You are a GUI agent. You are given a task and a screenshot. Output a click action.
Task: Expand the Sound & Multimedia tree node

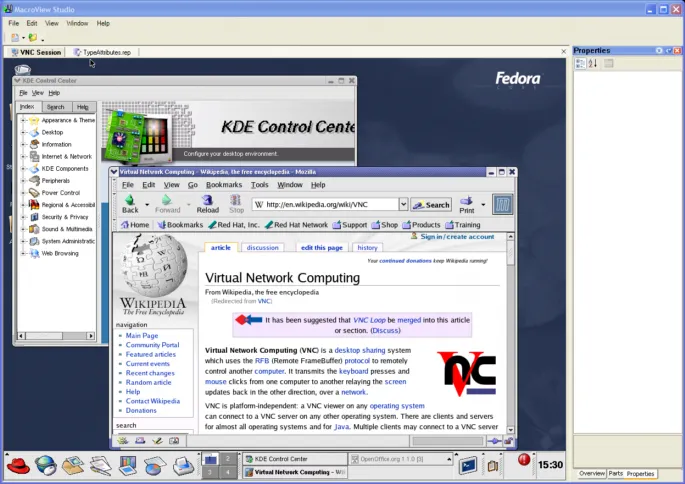pos(22,229)
